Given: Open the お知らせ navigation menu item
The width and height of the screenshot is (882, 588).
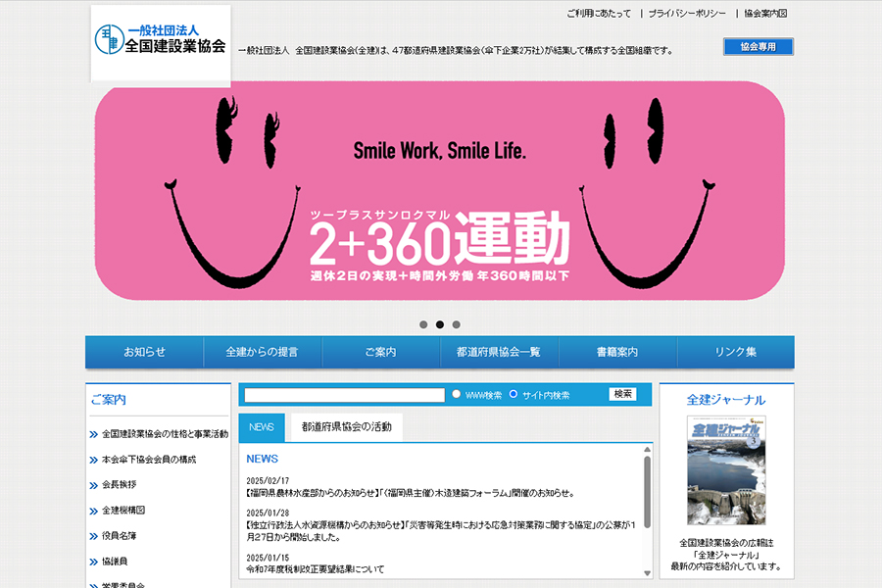Looking at the screenshot, I should coord(144,352).
